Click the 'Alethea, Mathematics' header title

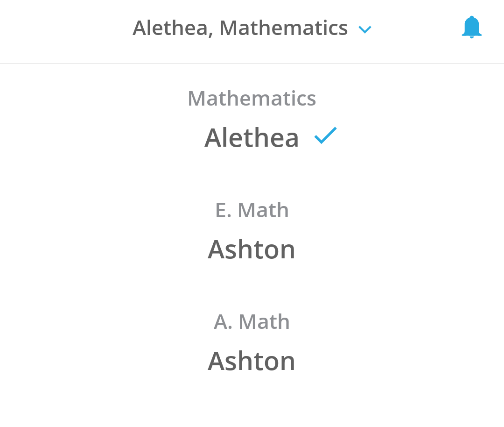pos(240,28)
